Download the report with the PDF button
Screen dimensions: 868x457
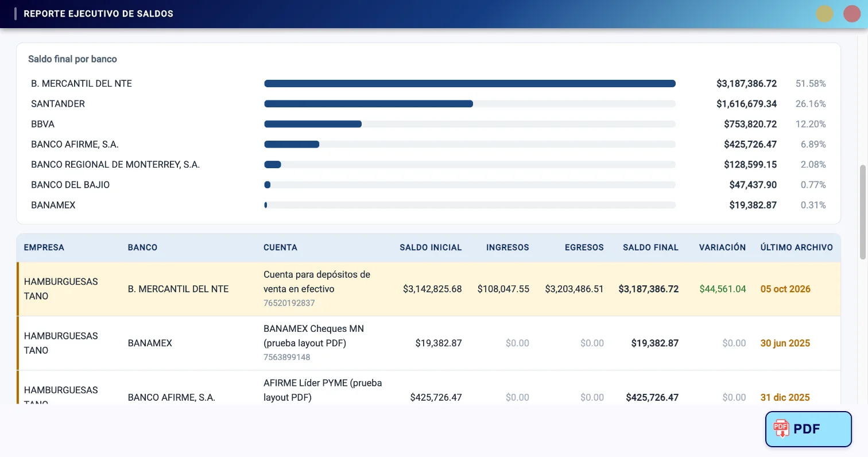[808, 429]
